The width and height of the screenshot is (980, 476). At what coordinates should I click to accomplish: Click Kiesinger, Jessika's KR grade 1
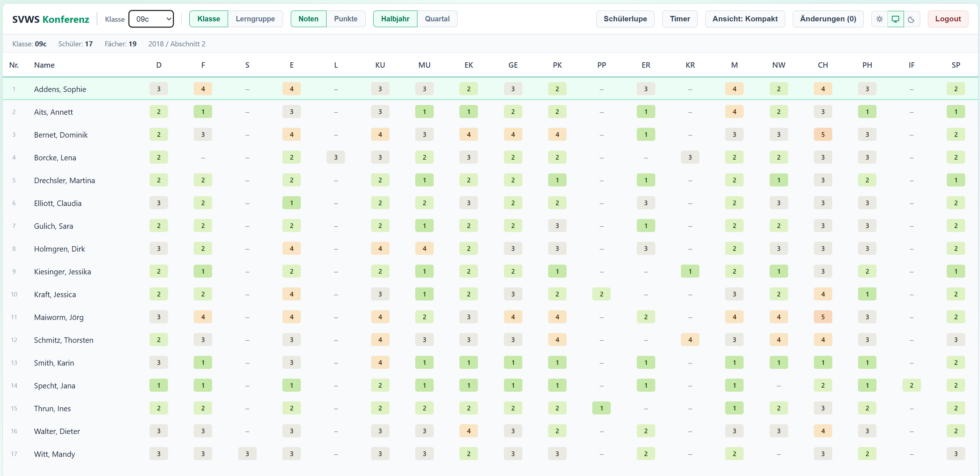click(690, 271)
